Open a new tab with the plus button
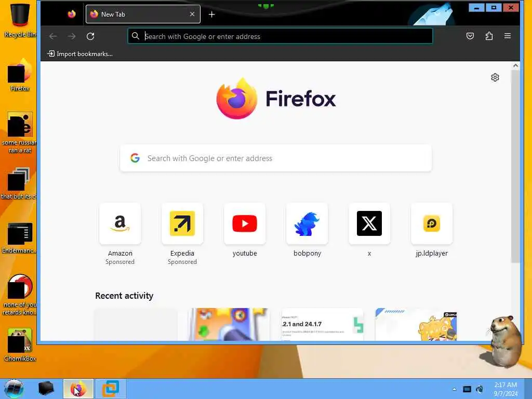Viewport: 532px width, 399px height. pyautogui.click(x=212, y=14)
